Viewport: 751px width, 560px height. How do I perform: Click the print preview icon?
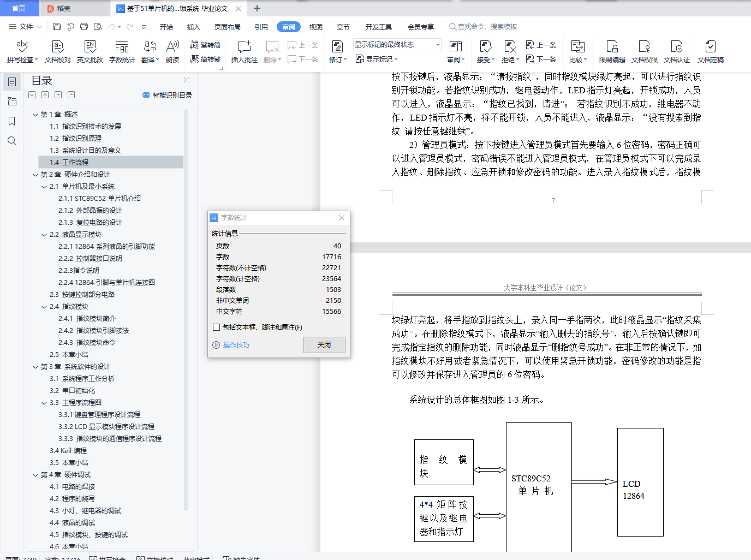[x=98, y=26]
